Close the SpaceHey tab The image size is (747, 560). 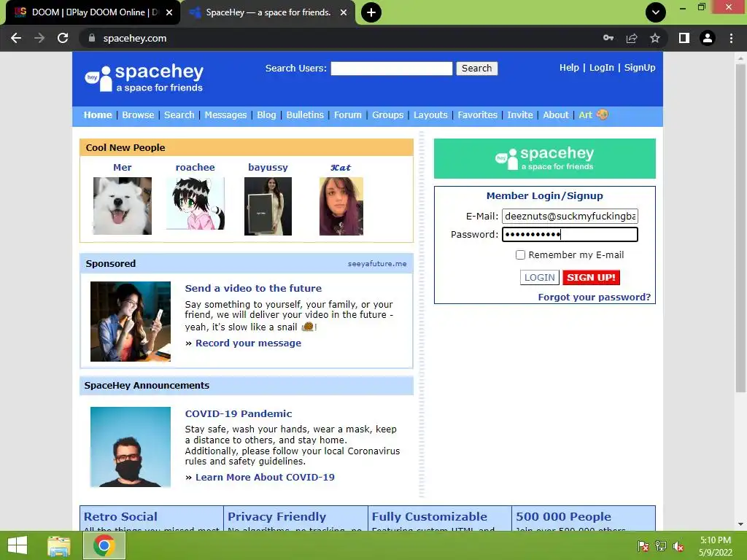tap(344, 12)
